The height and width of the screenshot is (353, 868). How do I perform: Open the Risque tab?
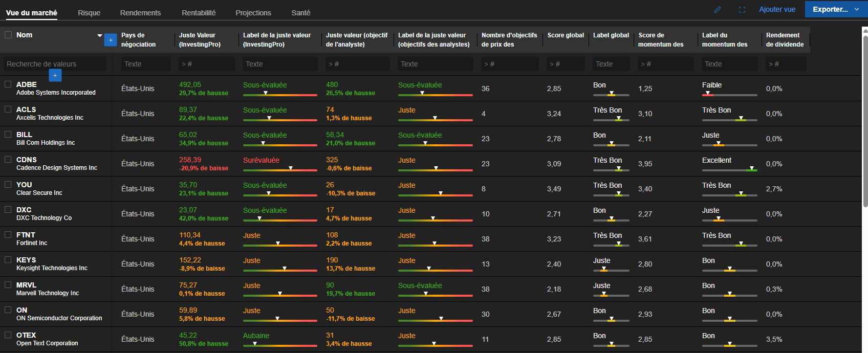tap(89, 13)
